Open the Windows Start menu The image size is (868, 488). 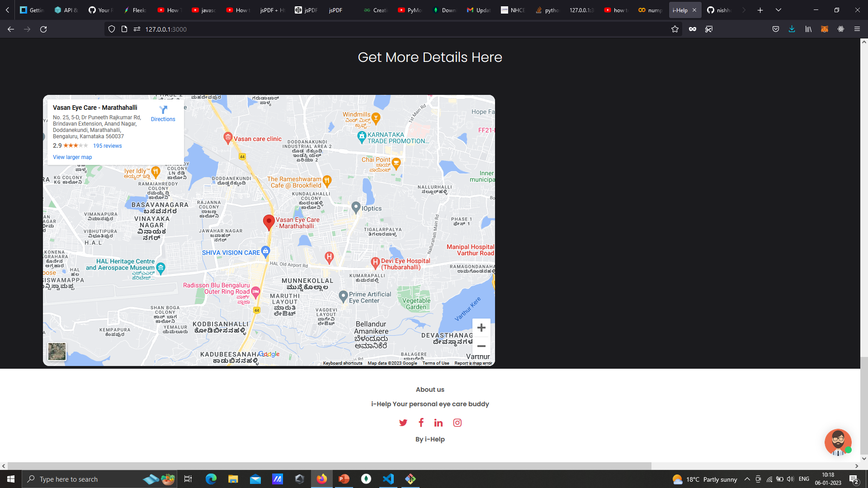pos(11,479)
